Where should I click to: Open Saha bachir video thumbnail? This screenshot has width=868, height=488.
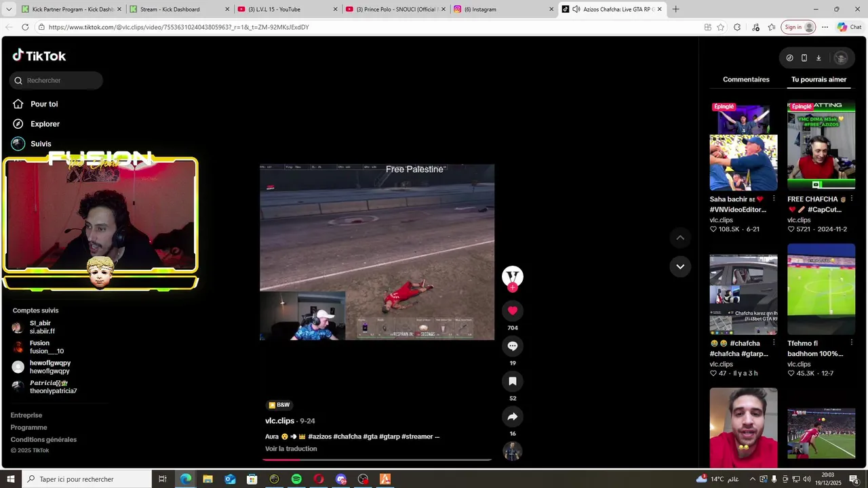[x=743, y=146]
